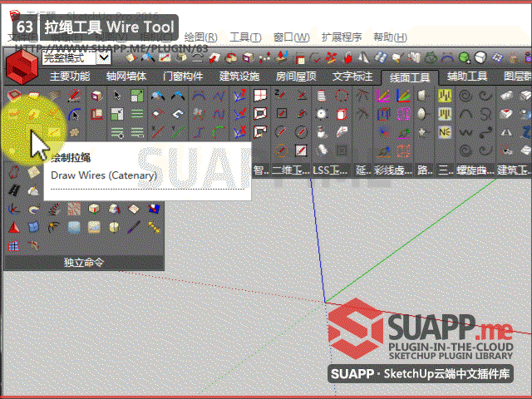This screenshot has width=532, height=399.
Task: Click the black road icon
Action: [13, 190]
